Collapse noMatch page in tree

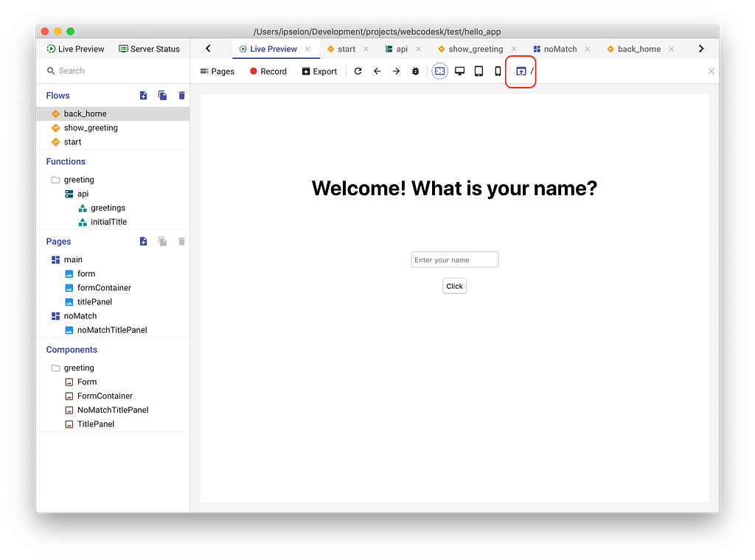point(113,316)
